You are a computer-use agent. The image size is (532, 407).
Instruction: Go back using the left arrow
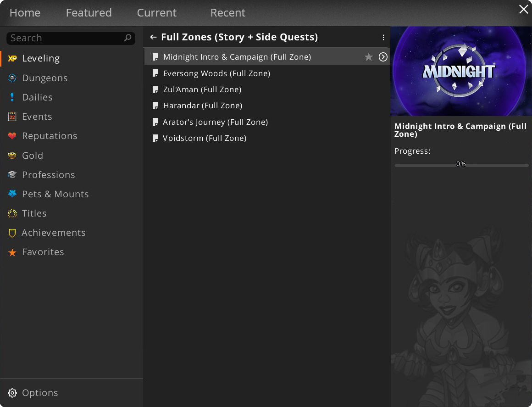click(x=153, y=37)
